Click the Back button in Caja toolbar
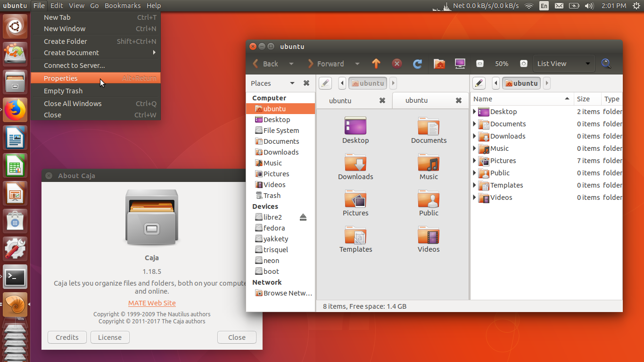The image size is (644, 362). coord(265,64)
